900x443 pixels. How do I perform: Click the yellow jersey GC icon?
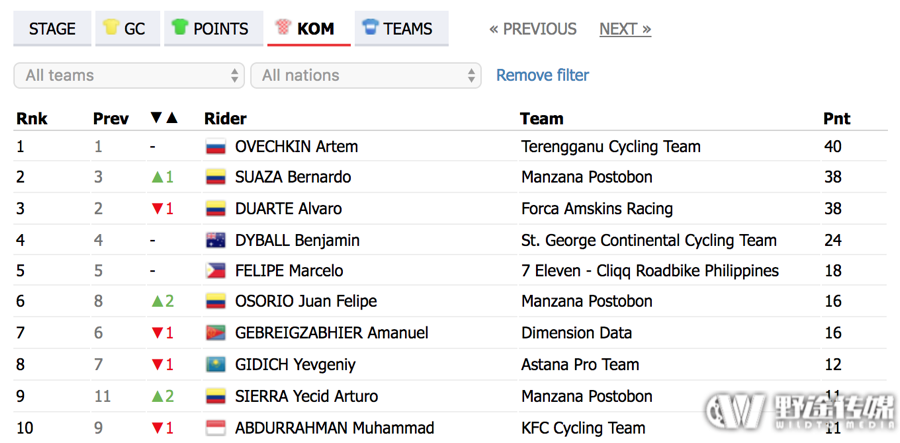pyautogui.click(x=111, y=27)
